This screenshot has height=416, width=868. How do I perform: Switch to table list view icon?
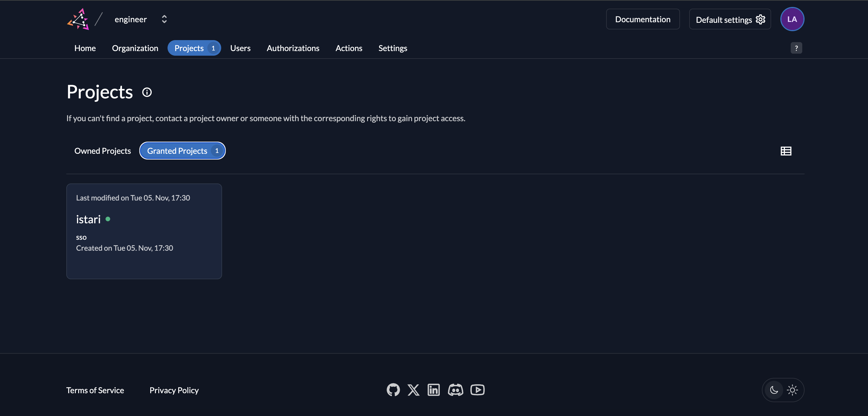pos(786,151)
